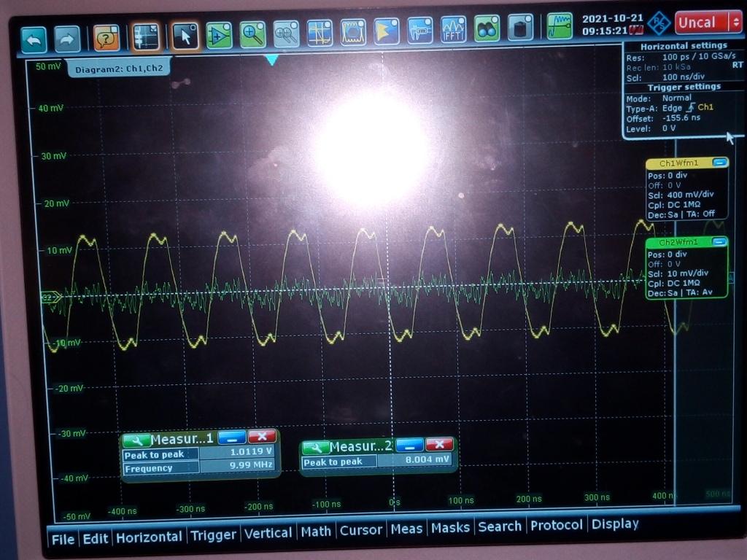Open the histogram toolbar icon

387,31
